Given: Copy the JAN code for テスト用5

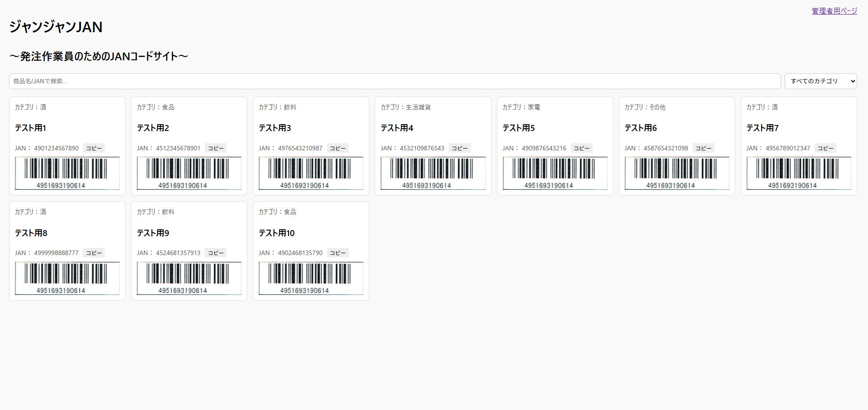Looking at the screenshot, I should [x=581, y=148].
